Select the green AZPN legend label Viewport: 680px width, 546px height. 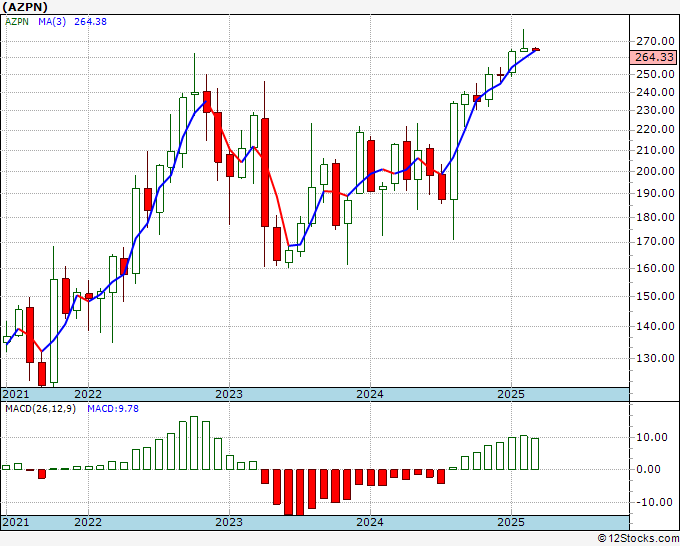(16, 21)
